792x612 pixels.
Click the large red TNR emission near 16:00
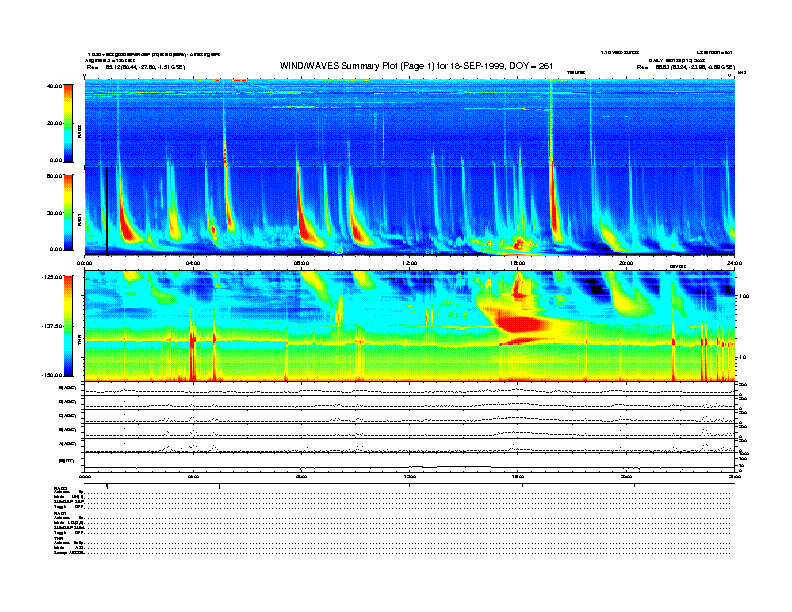pos(520,324)
